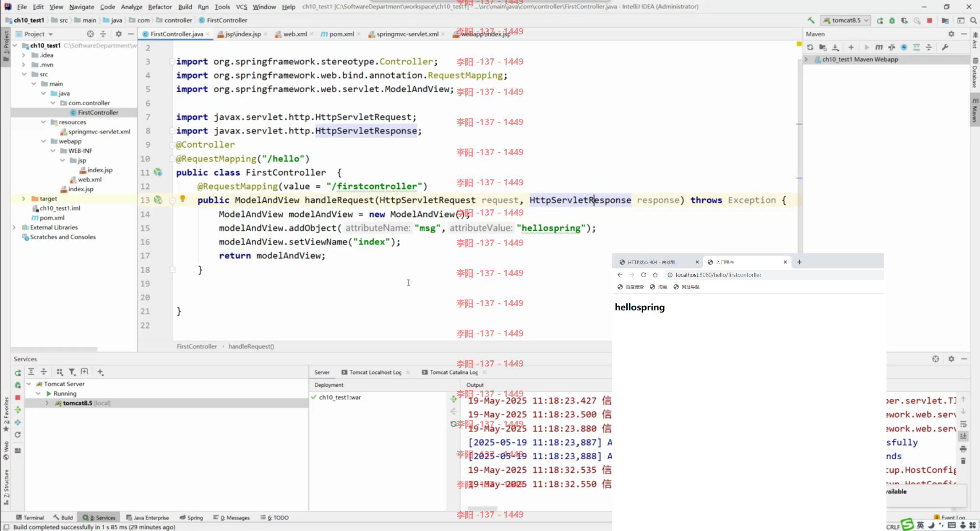The width and height of the screenshot is (980, 531).
Task: Toggle the Z: Structure tool window
Action: (x=6, y=487)
